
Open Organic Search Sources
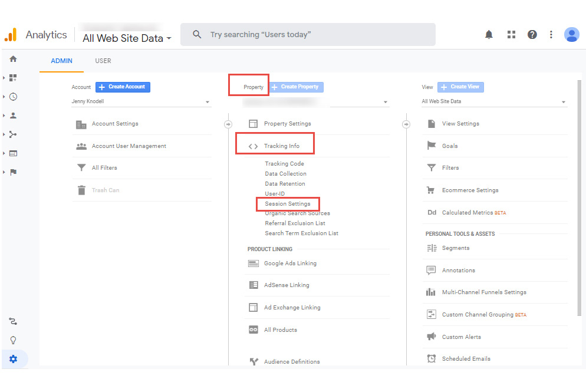tap(298, 213)
